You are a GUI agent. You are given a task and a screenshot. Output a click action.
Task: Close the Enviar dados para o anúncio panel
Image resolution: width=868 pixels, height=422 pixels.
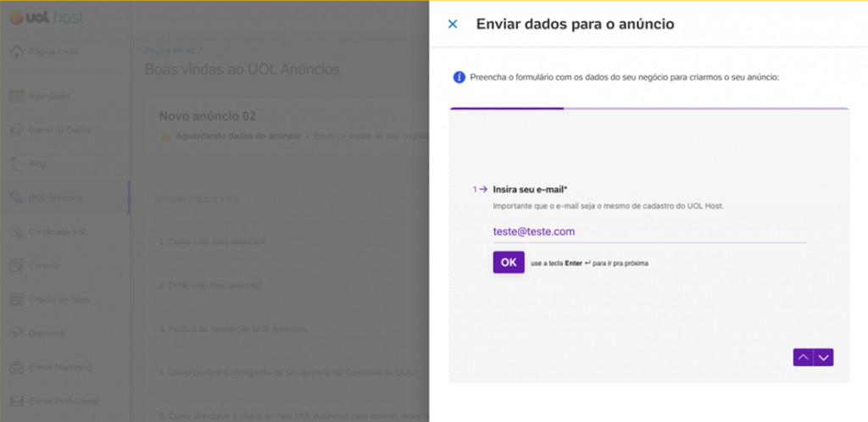(x=453, y=25)
